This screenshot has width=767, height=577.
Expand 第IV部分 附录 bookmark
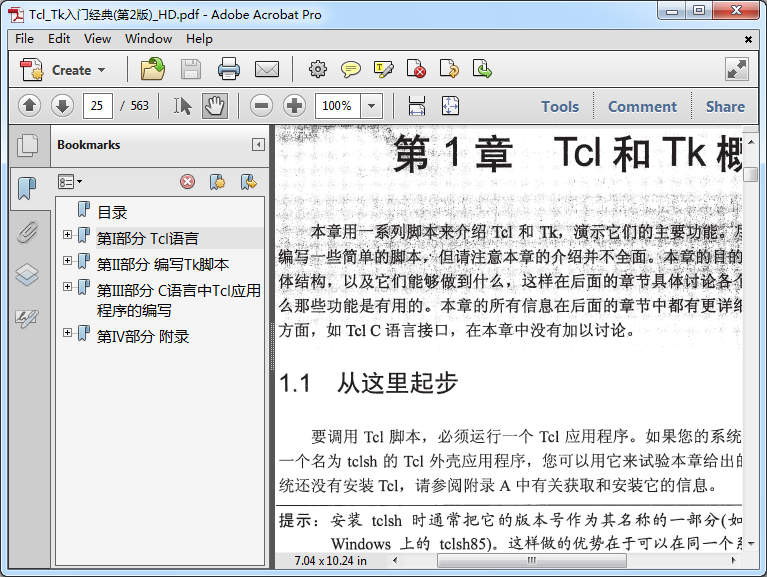point(68,333)
